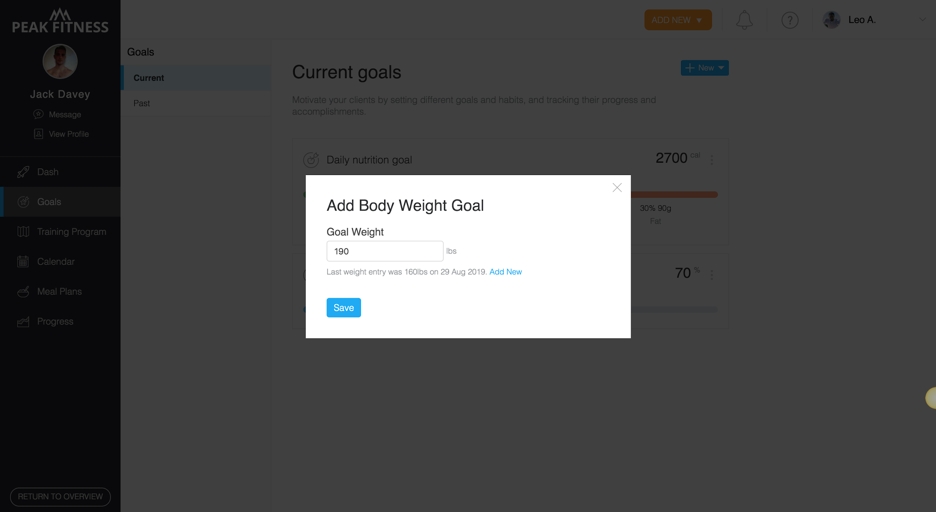Open daily nutrition goal options menu
Screen dimensions: 936x512
pos(712,159)
